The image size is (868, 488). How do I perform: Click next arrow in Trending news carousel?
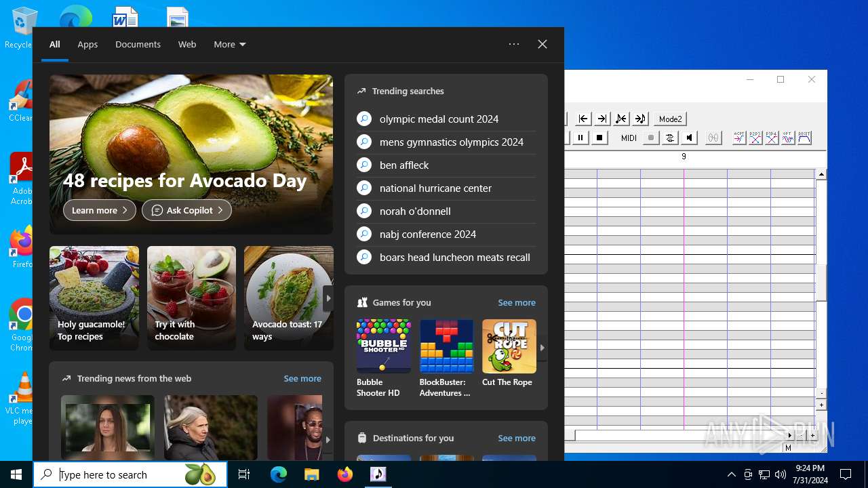pos(328,439)
